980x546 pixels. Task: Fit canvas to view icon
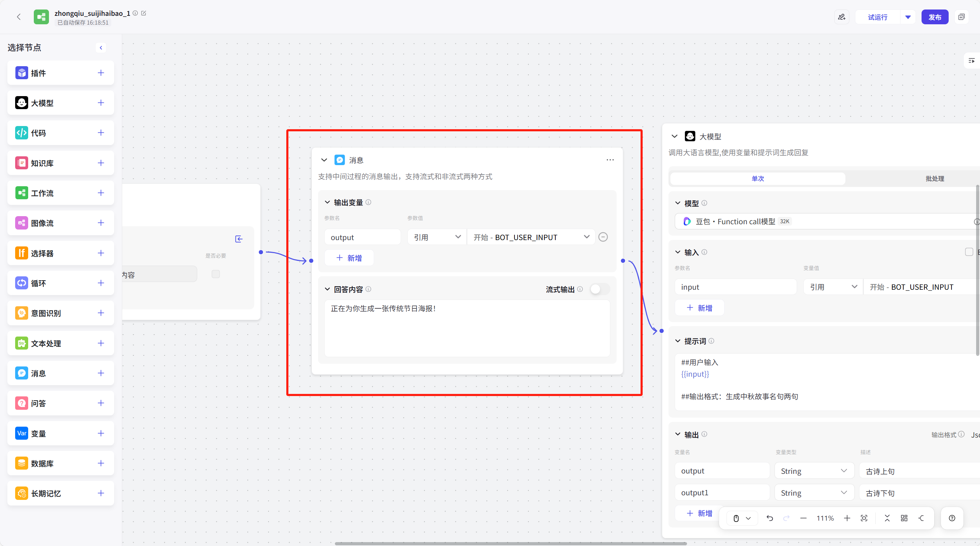pyautogui.click(x=864, y=518)
